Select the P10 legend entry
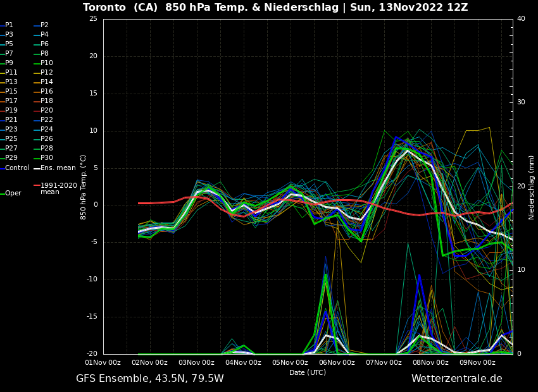Screen dimensions: 538x392 (47, 63)
